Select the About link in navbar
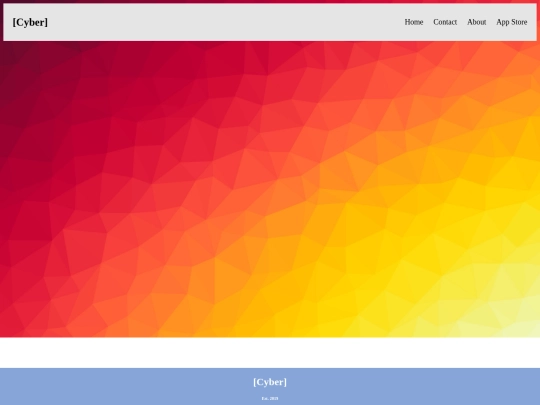The width and height of the screenshot is (540, 405). [x=476, y=22]
